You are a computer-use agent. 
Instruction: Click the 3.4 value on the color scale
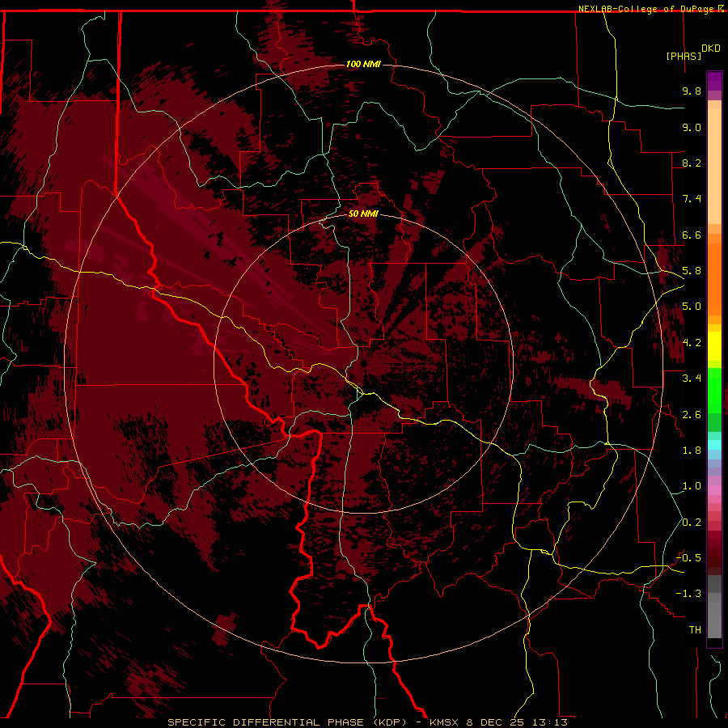692,379
